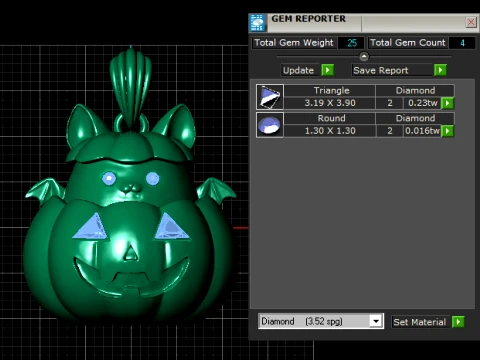Image resolution: width=480 pixels, height=360 pixels.
Task: Click the Gem Reporter title bar icon
Action: (257, 23)
